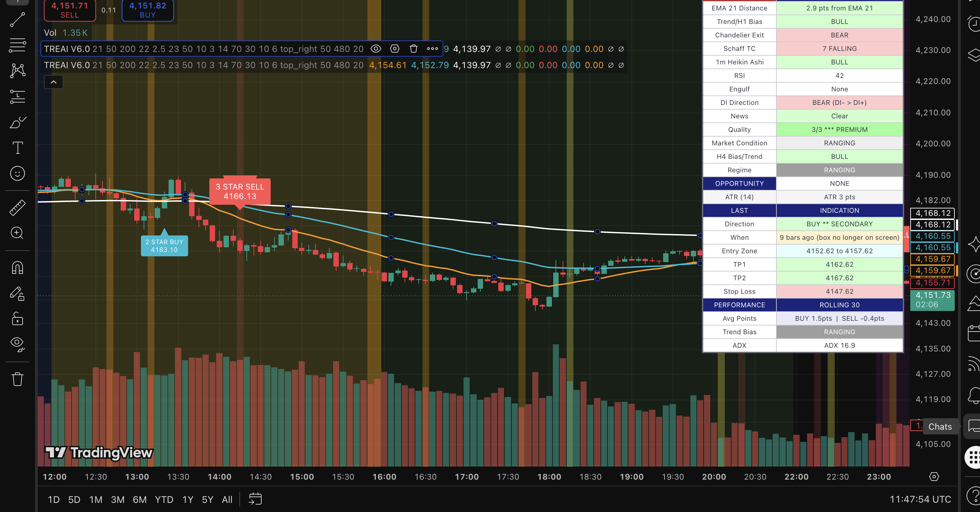Open price scale settings gear

point(934,477)
